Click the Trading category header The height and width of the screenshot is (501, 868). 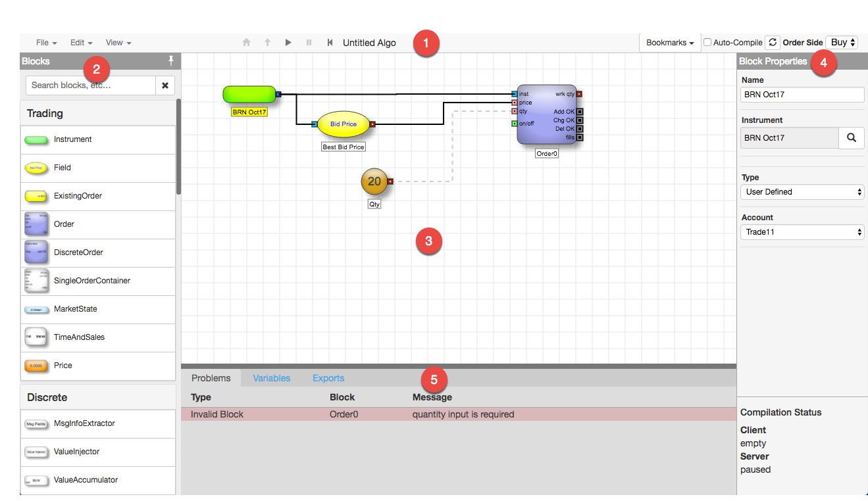click(98, 114)
